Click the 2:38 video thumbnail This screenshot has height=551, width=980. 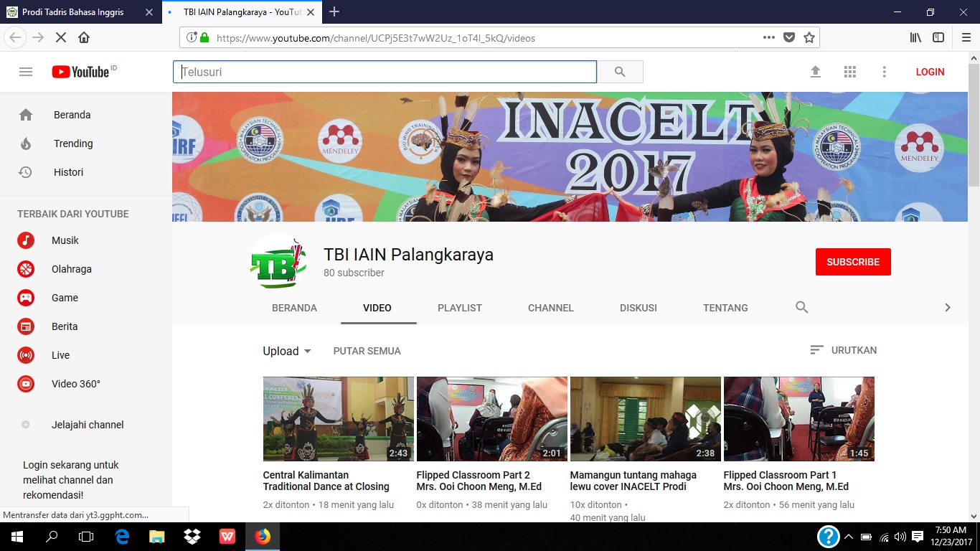(x=646, y=419)
